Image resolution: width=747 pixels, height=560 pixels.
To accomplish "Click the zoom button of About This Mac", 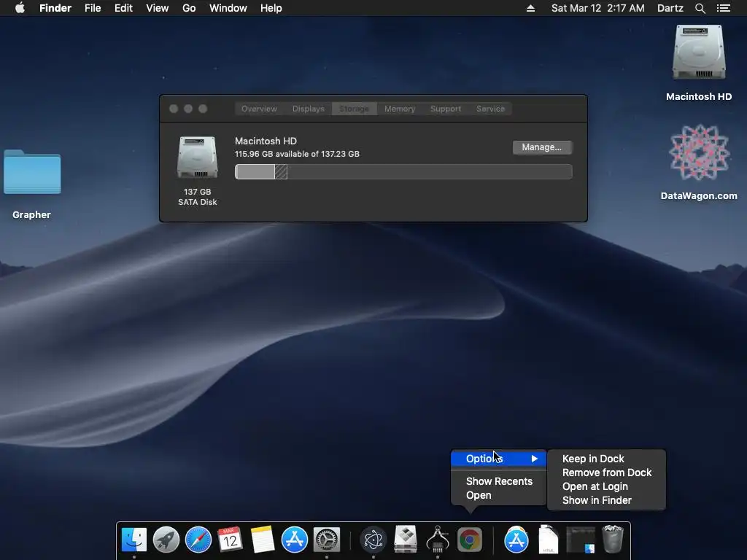I will coord(203,109).
